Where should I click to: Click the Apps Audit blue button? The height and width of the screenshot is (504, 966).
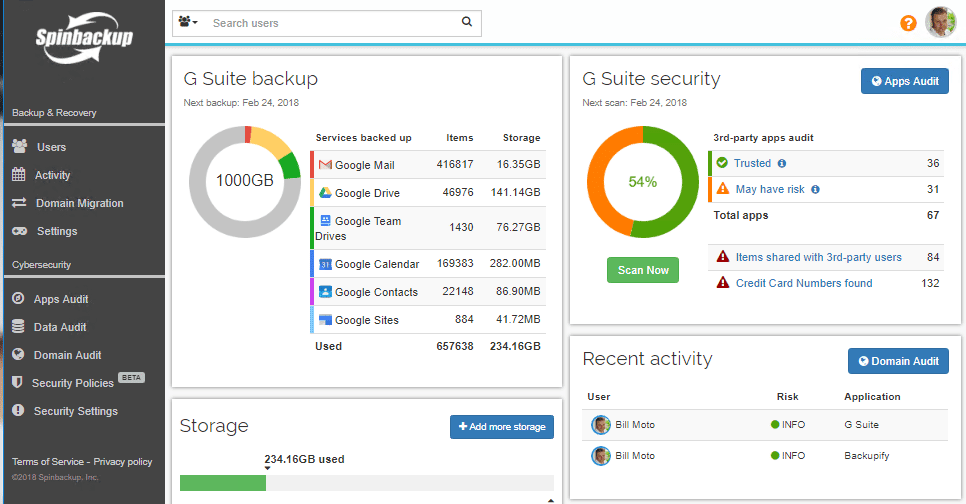point(904,81)
